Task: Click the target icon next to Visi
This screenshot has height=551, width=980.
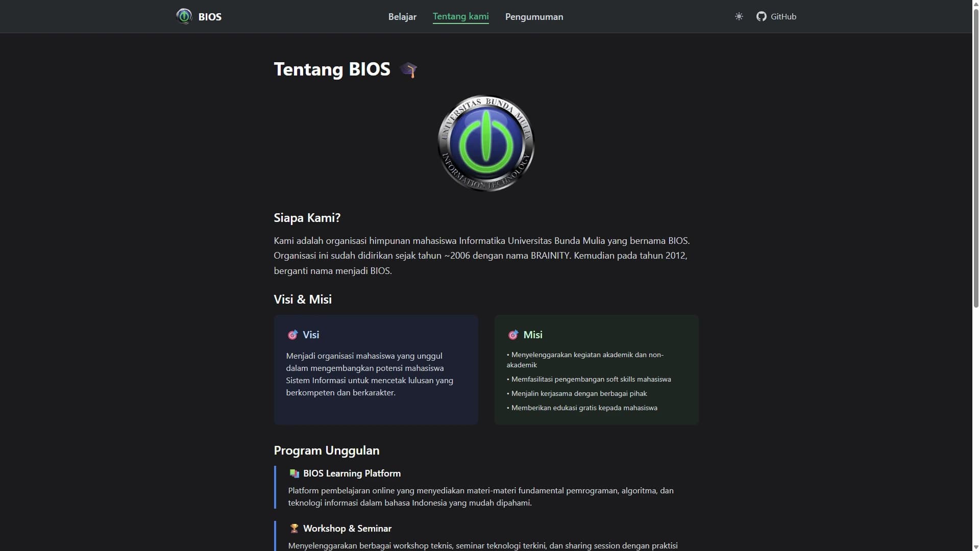Action: click(292, 335)
